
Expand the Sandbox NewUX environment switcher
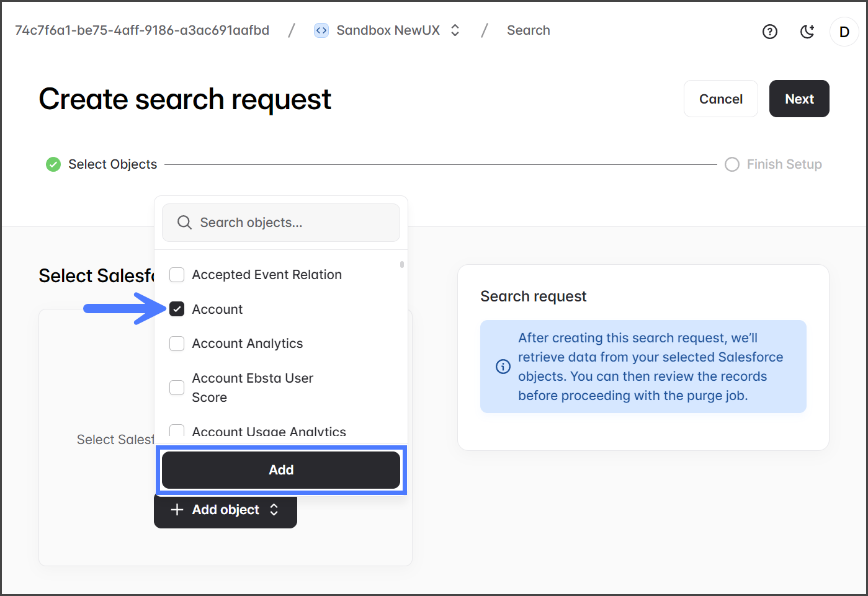pyautogui.click(x=455, y=30)
